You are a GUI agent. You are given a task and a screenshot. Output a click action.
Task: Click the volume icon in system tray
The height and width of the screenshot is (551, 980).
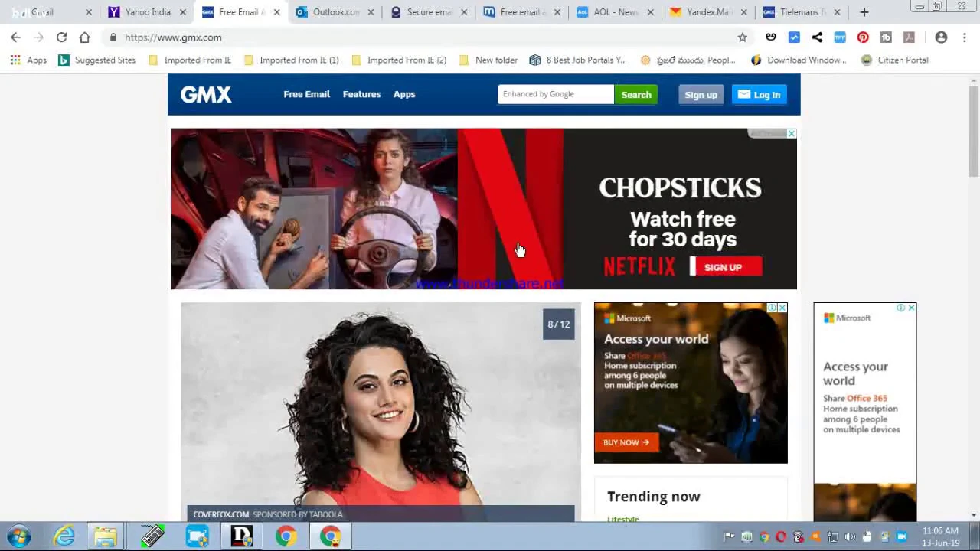(x=850, y=536)
